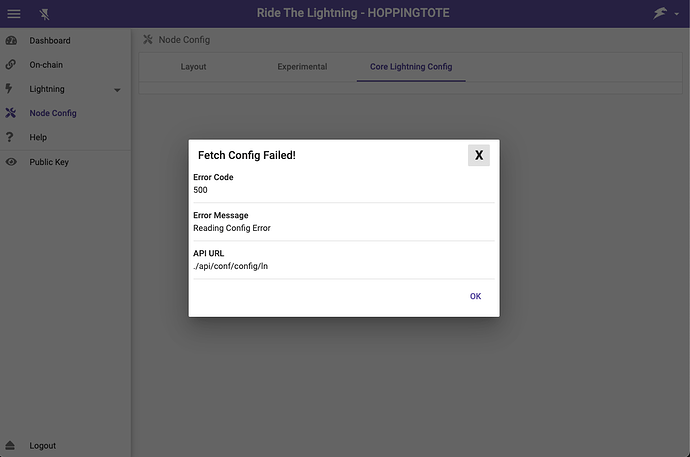The height and width of the screenshot is (457, 690).
Task: Open the top-right account dropdown arrow
Action: 677,14
